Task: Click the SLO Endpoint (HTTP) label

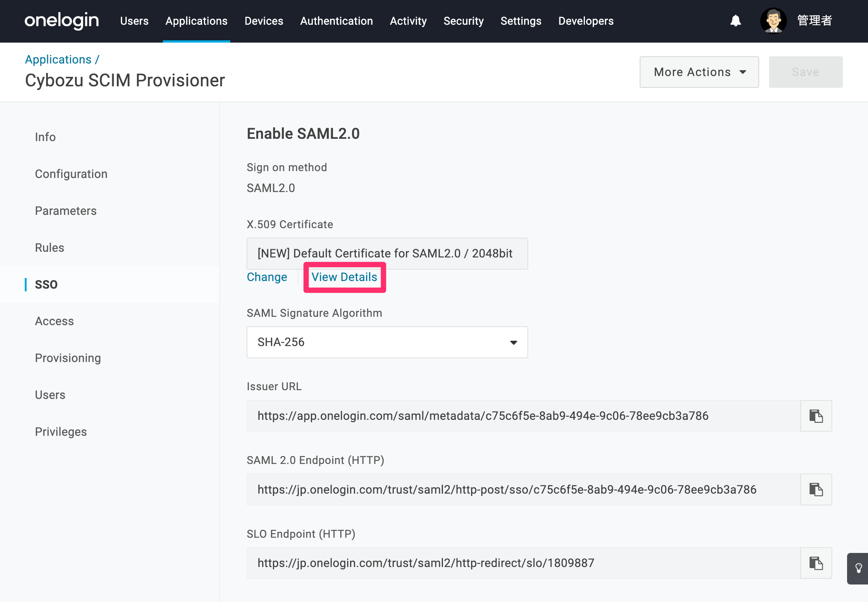Action: (301, 534)
